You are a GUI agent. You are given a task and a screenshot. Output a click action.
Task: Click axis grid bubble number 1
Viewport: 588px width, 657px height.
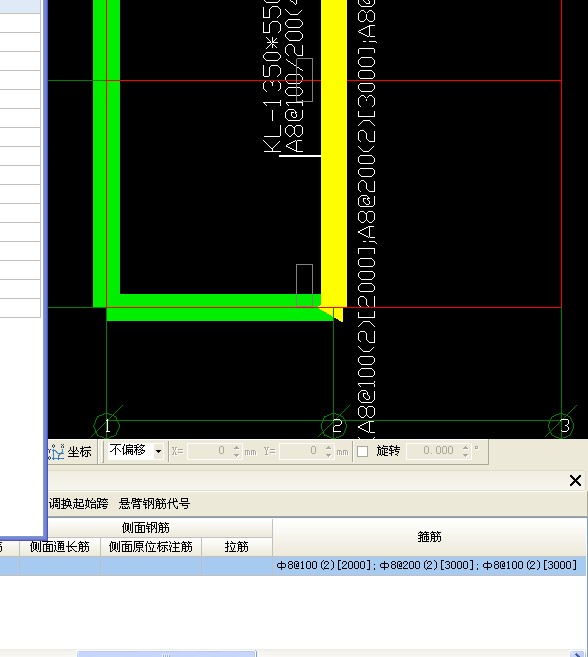coord(107,426)
